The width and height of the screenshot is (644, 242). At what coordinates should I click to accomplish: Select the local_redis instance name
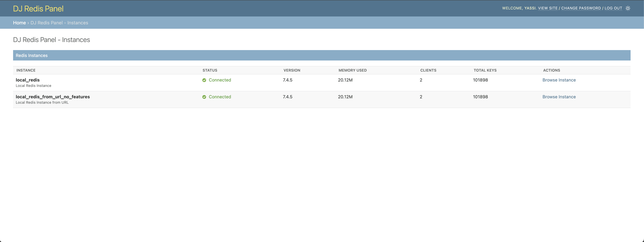coord(28,80)
